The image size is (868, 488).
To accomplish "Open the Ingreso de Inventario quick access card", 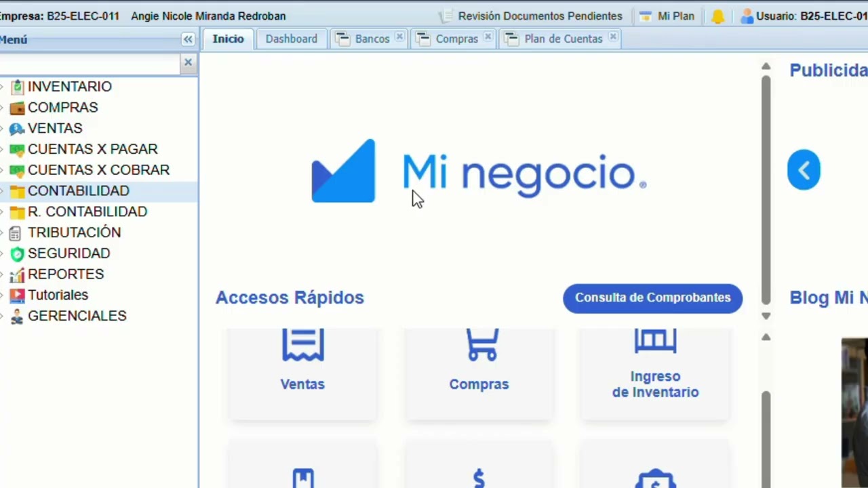I will click(x=655, y=373).
